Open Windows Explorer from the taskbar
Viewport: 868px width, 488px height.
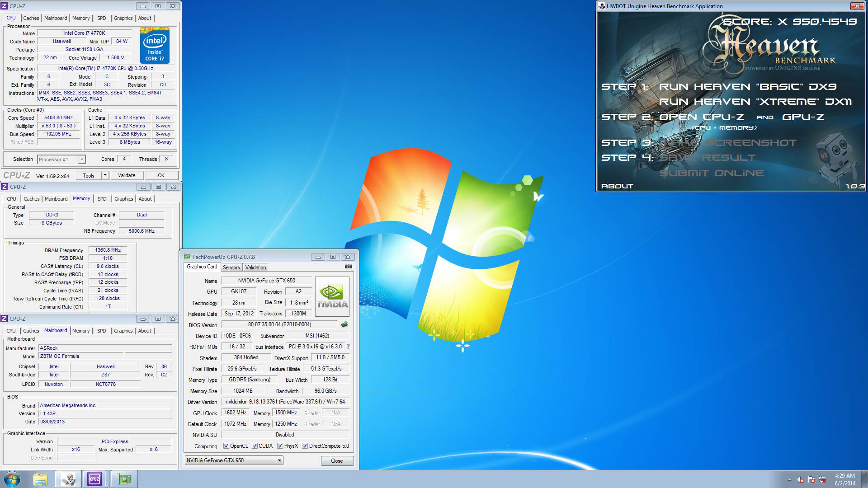(x=40, y=479)
